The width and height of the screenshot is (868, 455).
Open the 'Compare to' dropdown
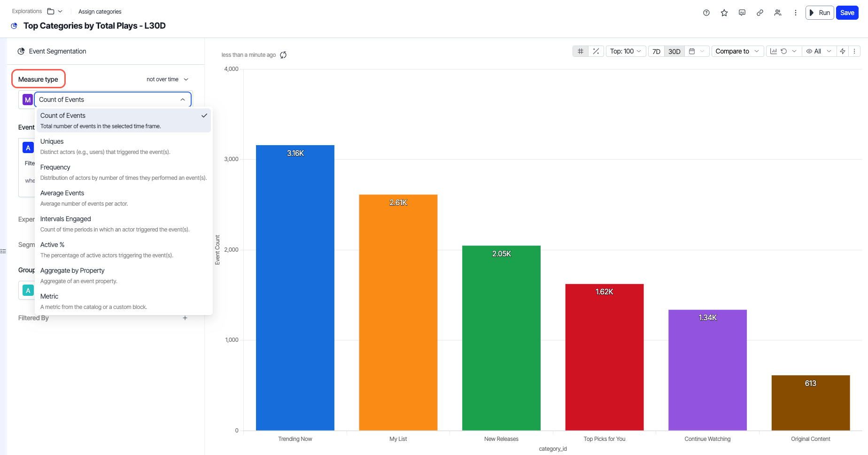click(736, 51)
